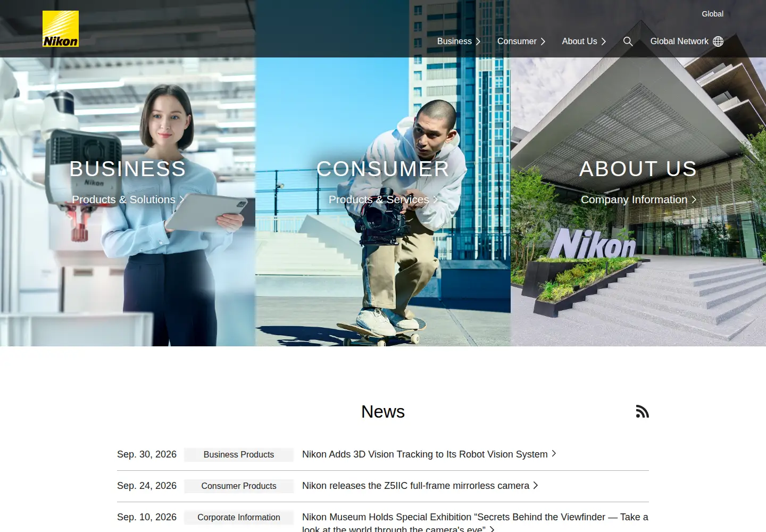This screenshot has height=532, width=766.
Task: Click the Sep. 24, 2026 date
Action: point(147,486)
